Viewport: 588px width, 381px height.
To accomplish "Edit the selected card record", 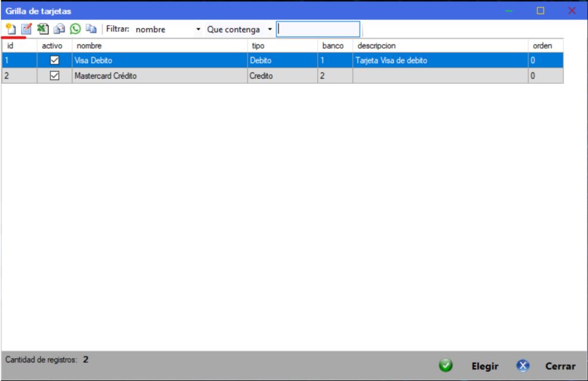I will point(26,29).
